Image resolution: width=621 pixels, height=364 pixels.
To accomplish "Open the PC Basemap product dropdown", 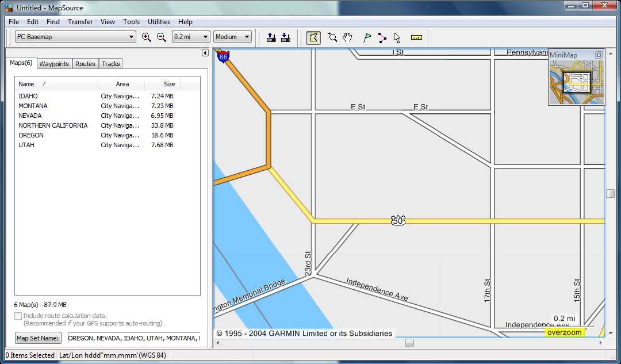I will coord(75,37).
